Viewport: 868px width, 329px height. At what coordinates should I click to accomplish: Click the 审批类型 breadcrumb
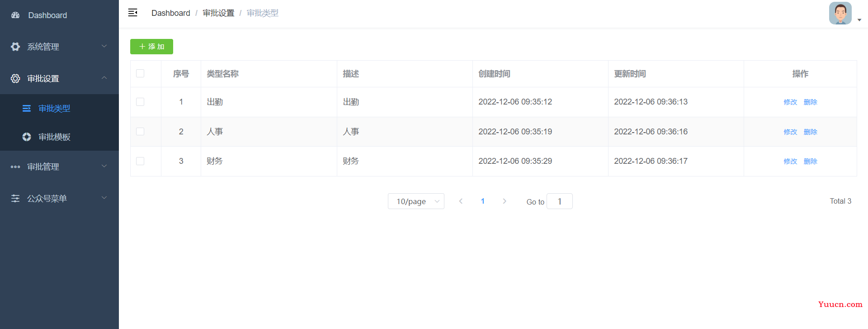(x=263, y=13)
